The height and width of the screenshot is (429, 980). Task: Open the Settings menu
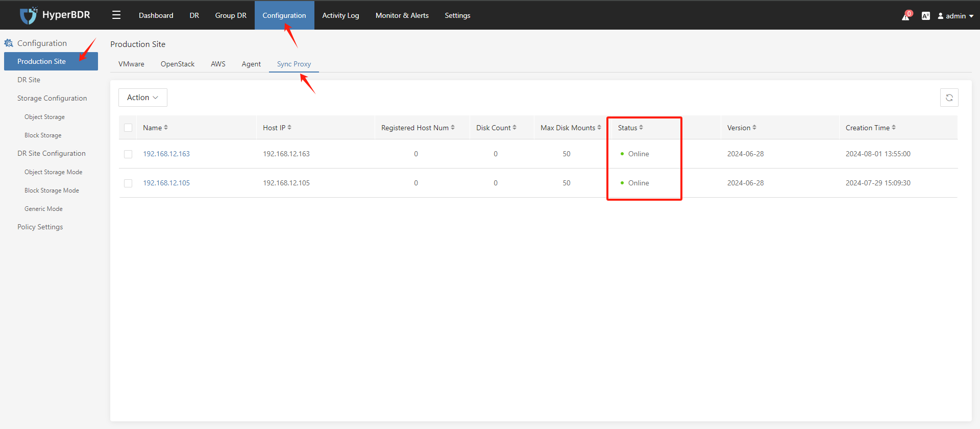tap(457, 15)
